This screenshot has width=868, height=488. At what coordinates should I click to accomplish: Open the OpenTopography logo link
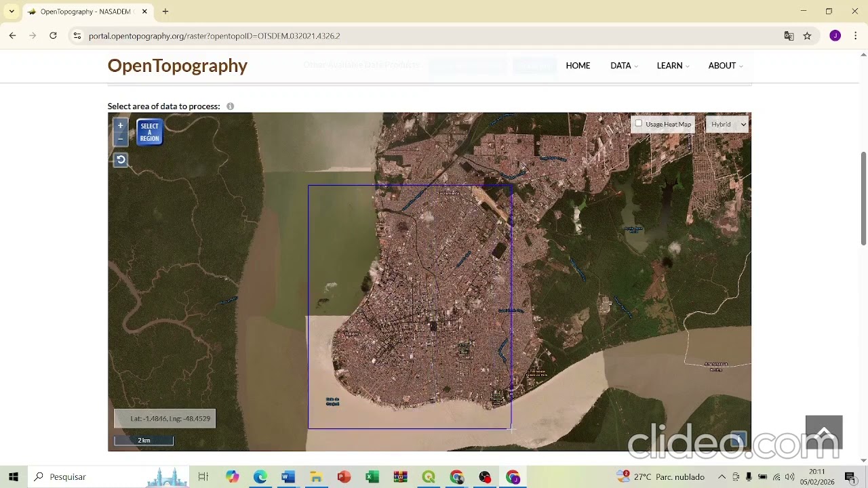coord(178,66)
